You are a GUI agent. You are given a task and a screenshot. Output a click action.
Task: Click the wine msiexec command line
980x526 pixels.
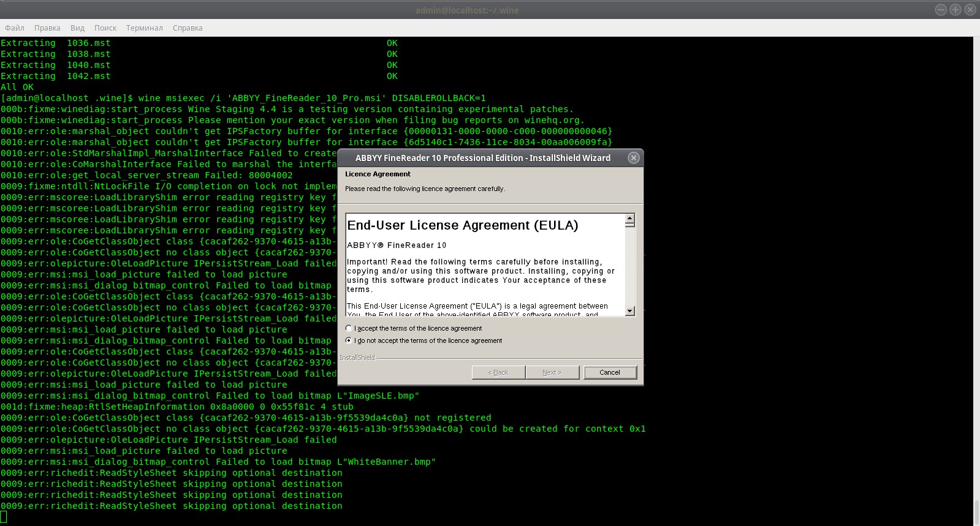tap(243, 98)
